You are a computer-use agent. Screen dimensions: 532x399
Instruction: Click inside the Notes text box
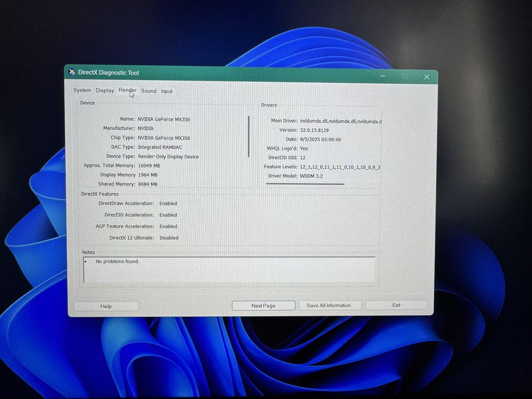tap(229, 270)
